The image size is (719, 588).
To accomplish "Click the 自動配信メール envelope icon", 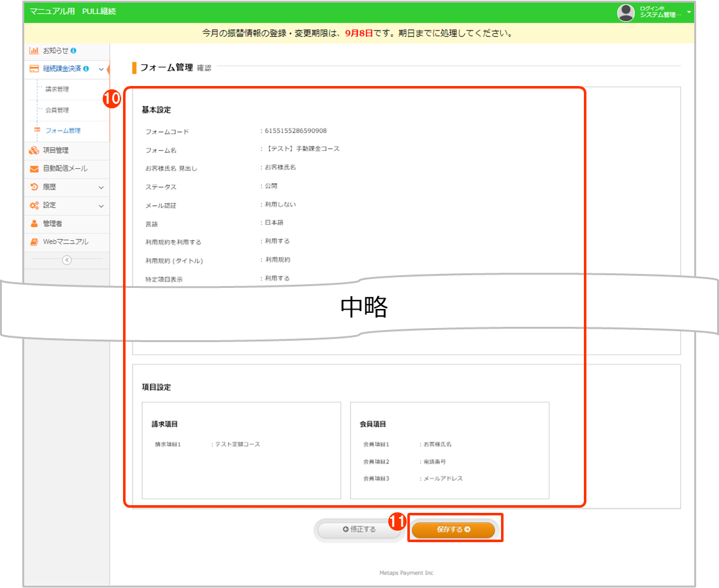I will coord(34,169).
